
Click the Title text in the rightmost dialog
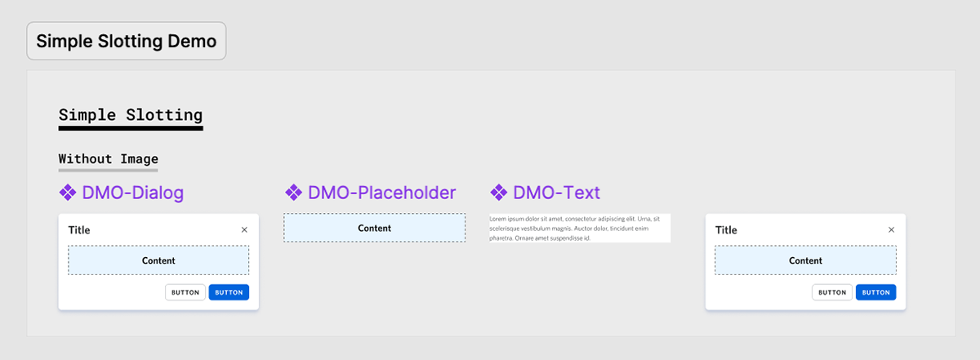726,230
